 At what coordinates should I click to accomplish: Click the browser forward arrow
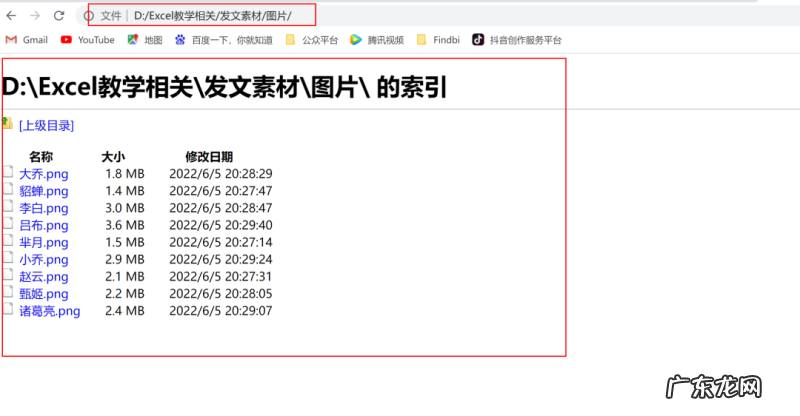coord(36,16)
